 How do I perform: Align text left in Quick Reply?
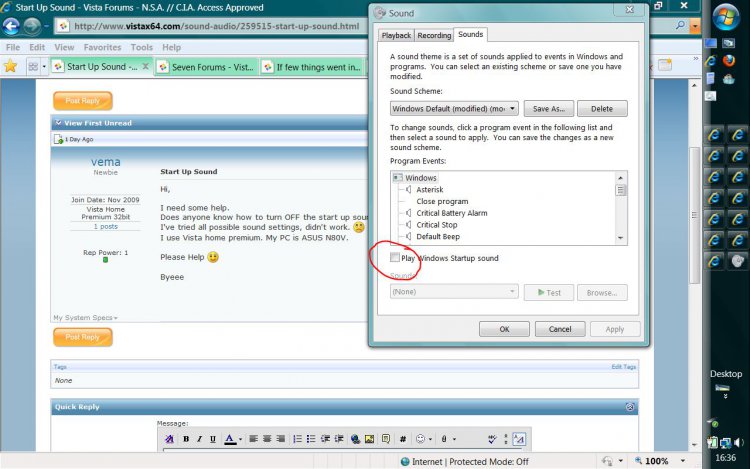pos(254,439)
